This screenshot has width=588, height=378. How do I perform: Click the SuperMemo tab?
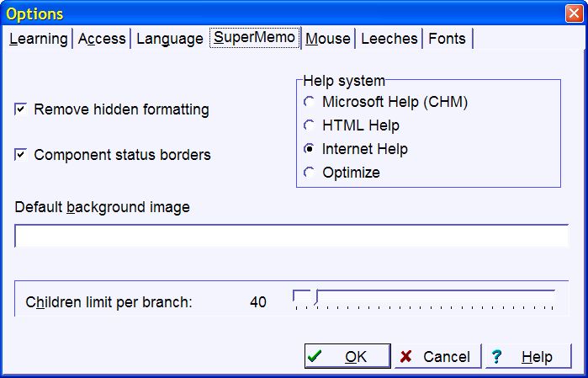[255, 38]
